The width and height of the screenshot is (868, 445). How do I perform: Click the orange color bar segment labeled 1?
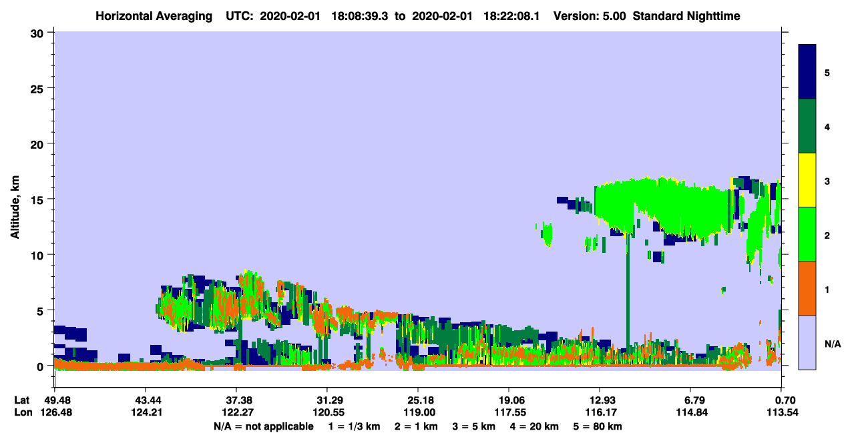(807, 288)
